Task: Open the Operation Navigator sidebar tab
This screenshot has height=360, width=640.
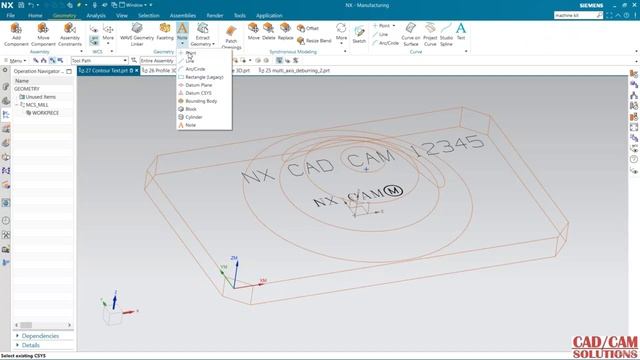Action: coord(6,115)
